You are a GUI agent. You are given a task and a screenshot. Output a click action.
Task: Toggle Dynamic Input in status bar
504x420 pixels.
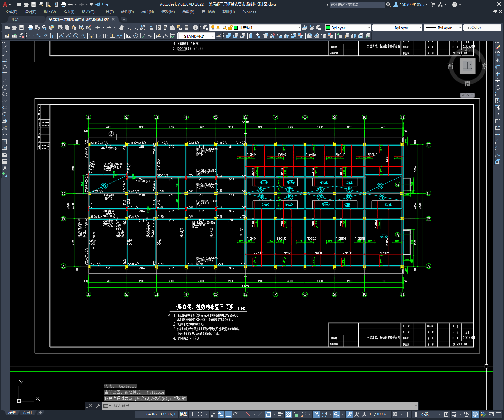[221, 414]
